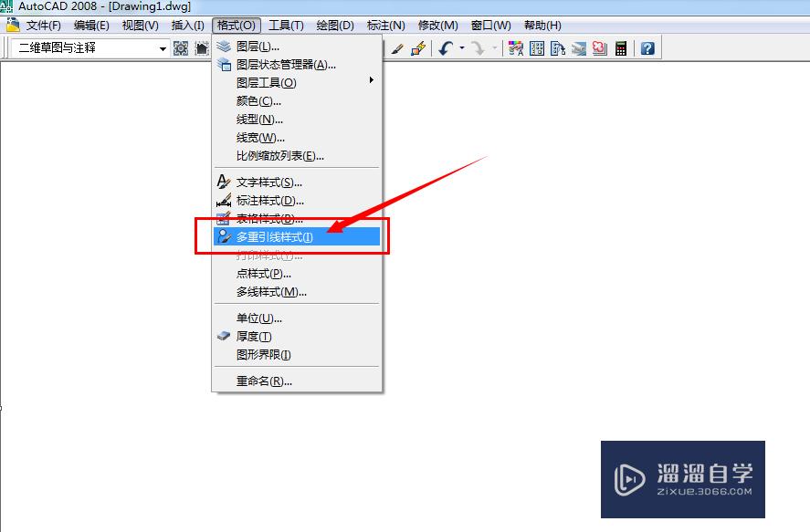Screen dimensions: 810x532
Task: Select the Match Properties brush icon
Action: click(396, 47)
